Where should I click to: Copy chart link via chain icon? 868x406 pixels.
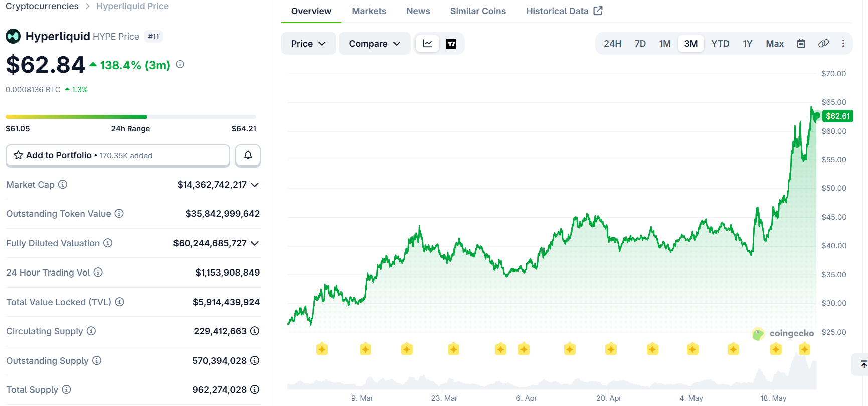823,44
